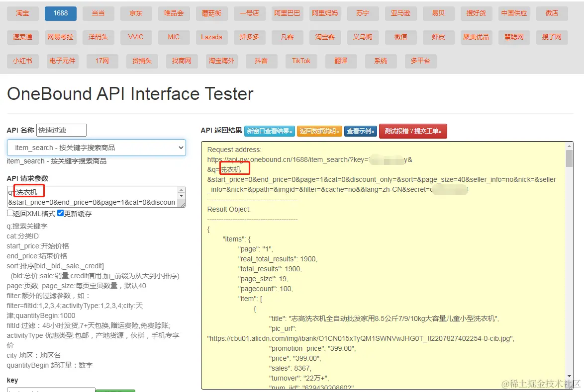Switch to the 17网 tab
The width and height of the screenshot is (584, 392).
[x=102, y=61]
